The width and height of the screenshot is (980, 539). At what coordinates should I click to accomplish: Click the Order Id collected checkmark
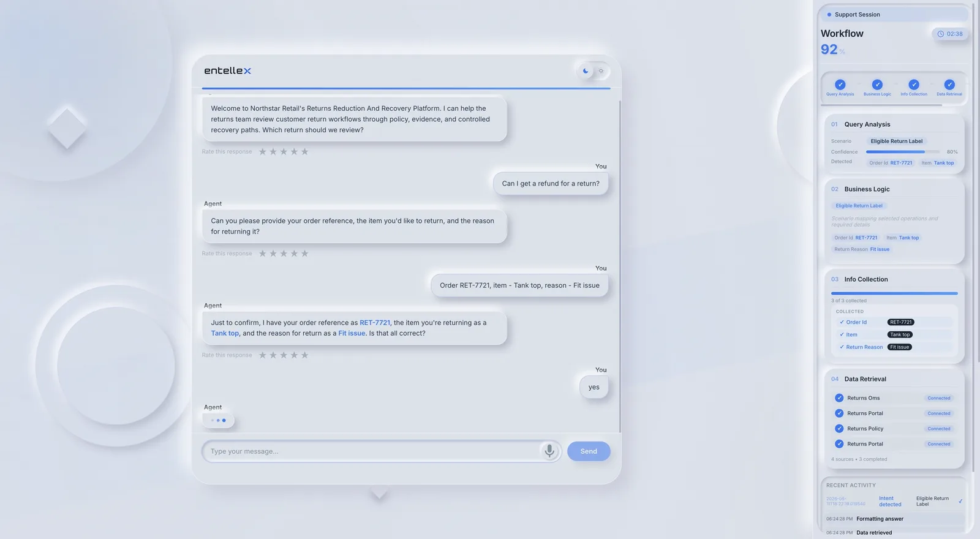(842, 322)
